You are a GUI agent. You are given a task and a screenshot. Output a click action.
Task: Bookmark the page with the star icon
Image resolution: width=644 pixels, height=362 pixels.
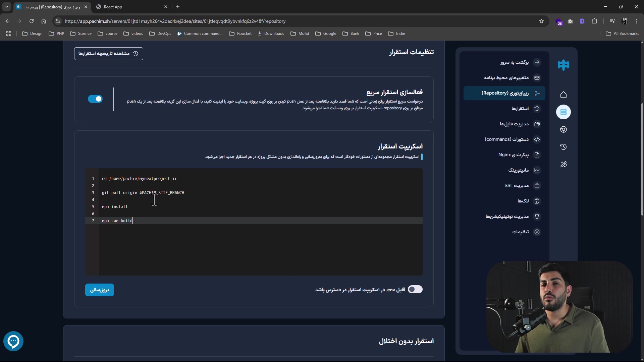tap(541, 21)
